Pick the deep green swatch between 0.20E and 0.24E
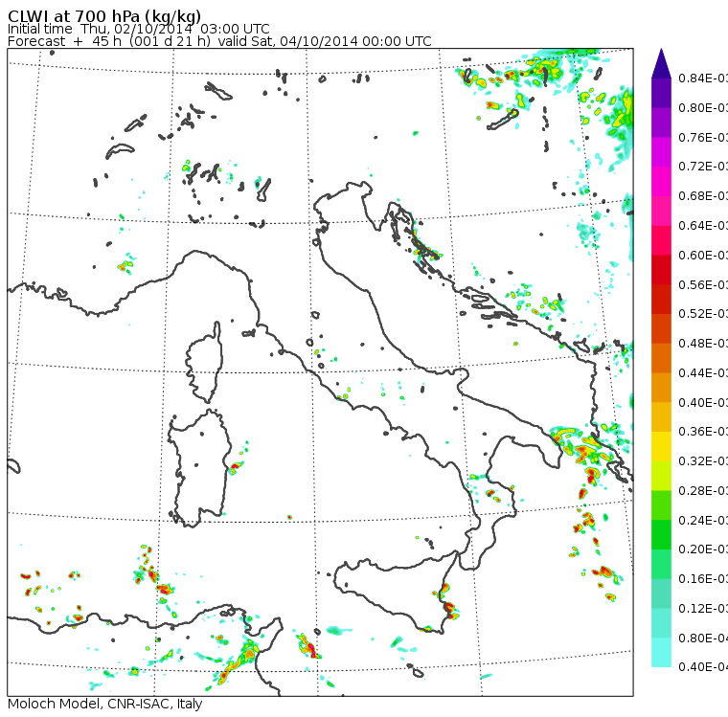The image size is (728, 717). (x=661, y=535)
